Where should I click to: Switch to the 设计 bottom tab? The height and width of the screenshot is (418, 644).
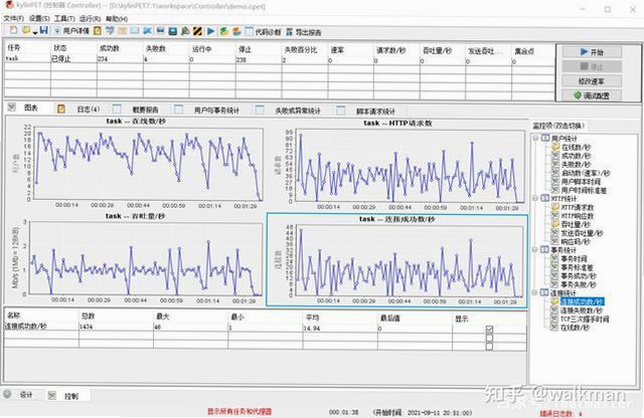18,395
